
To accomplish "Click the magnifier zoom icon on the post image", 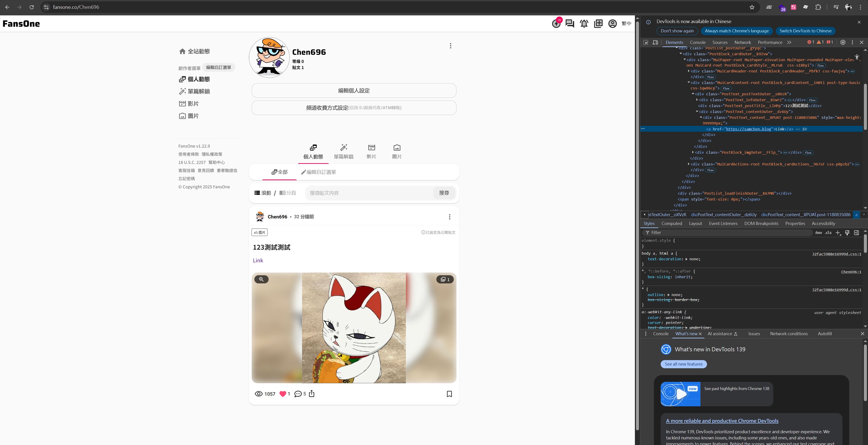I will point(261,279).
